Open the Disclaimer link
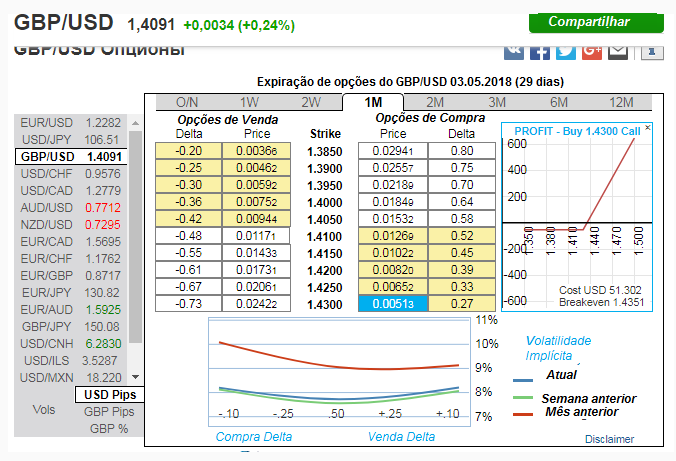676x461 pixels. (x=609, y=438)
